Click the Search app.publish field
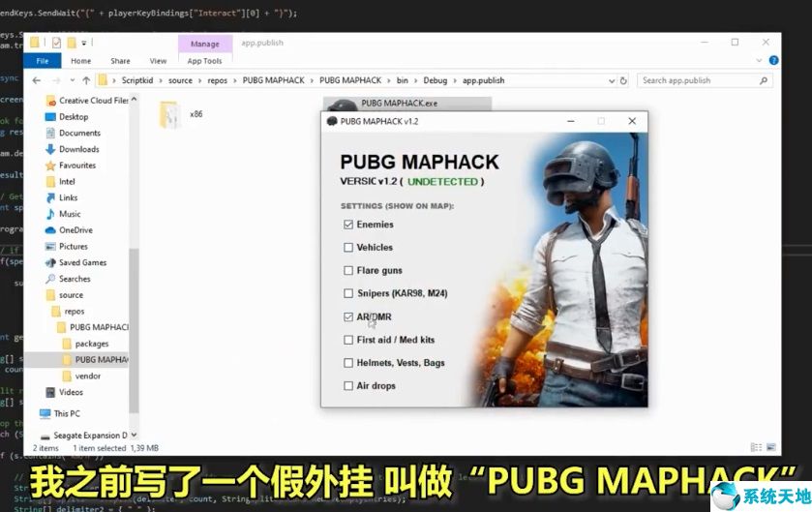This screenshot has height=512, width=812. (697, 80)
